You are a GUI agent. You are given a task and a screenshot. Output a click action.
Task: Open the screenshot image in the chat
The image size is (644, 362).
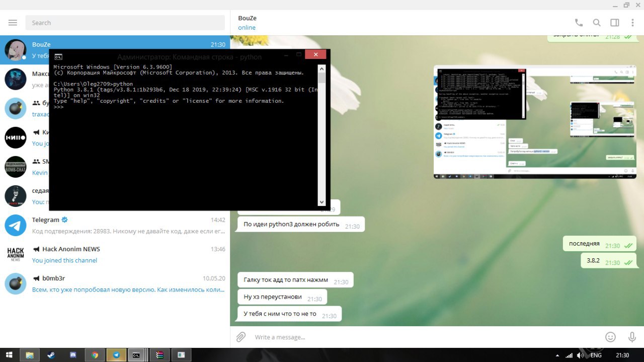(535, 122)
